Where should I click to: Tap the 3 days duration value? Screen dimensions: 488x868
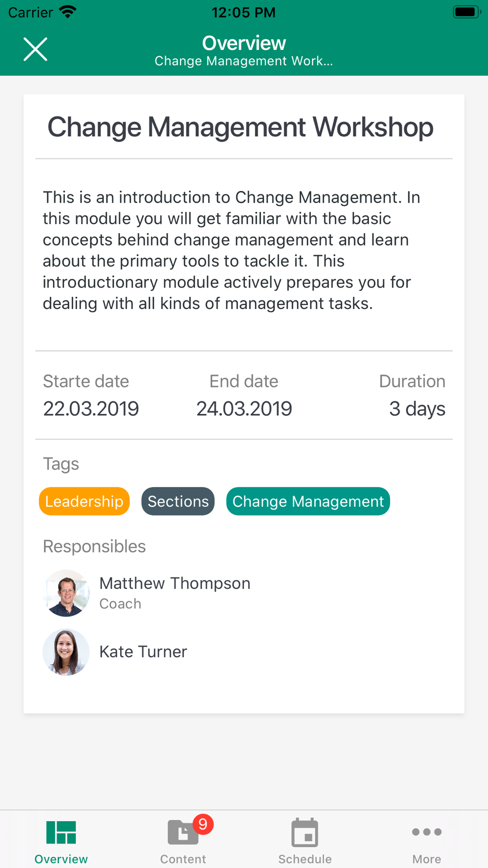[x=417, y=409]
